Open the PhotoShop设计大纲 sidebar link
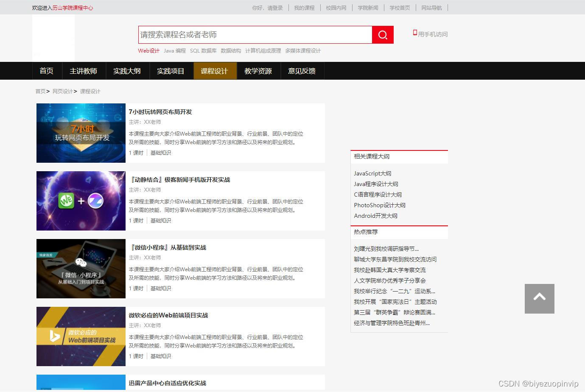The image size is (585, 392). 380,205
